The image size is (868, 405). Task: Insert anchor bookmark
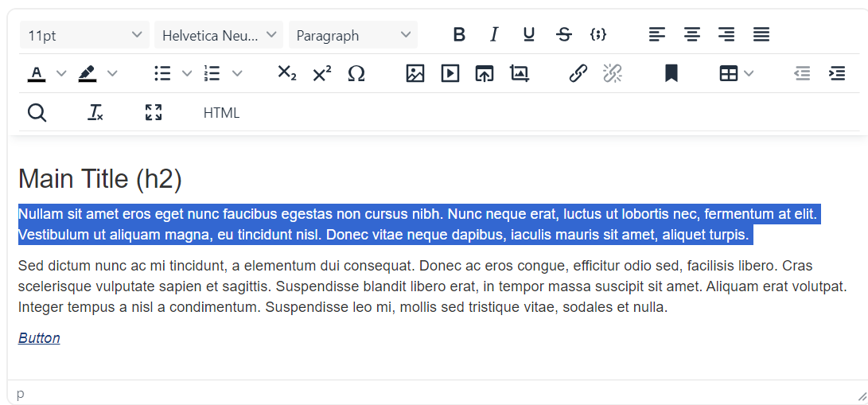click(671, 73)
